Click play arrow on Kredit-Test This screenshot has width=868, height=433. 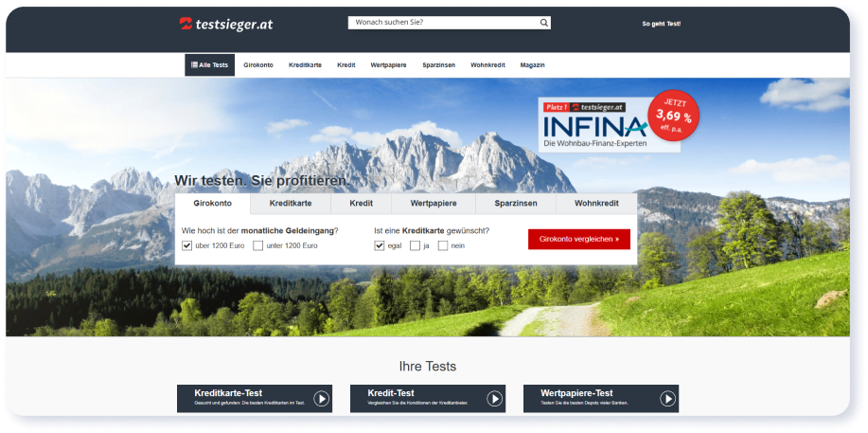click(494, 399)
